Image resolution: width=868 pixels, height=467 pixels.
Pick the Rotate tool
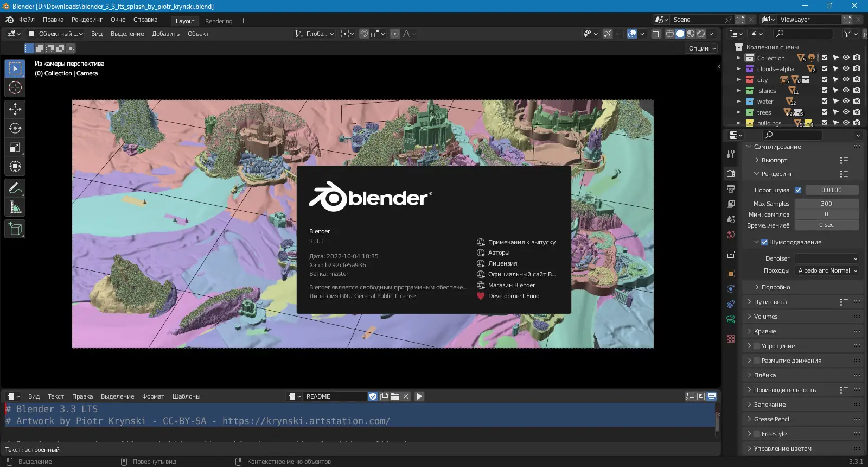click(x=15, y=128)
